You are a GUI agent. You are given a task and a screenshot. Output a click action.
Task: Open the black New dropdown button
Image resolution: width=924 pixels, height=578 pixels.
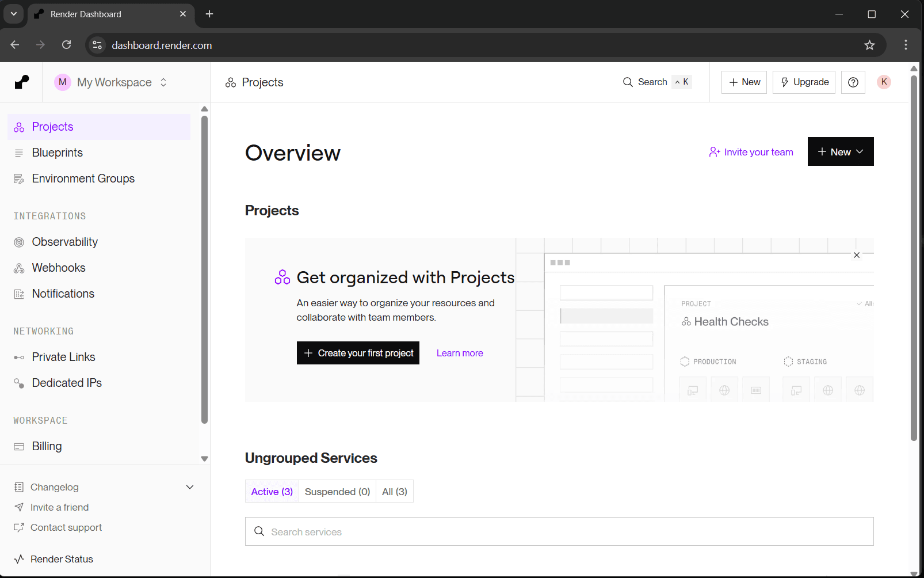coord(841,151)
